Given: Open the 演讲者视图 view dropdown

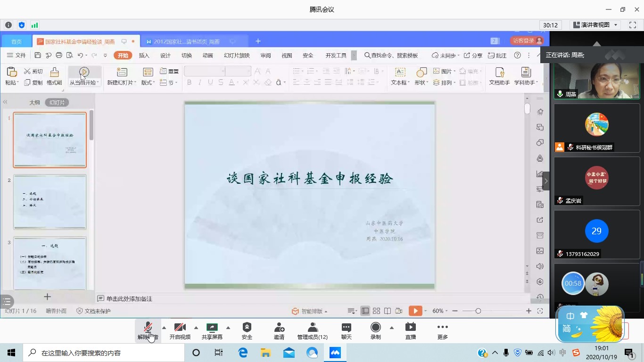Looking at the screenshot, I should [x=595, y=25].
